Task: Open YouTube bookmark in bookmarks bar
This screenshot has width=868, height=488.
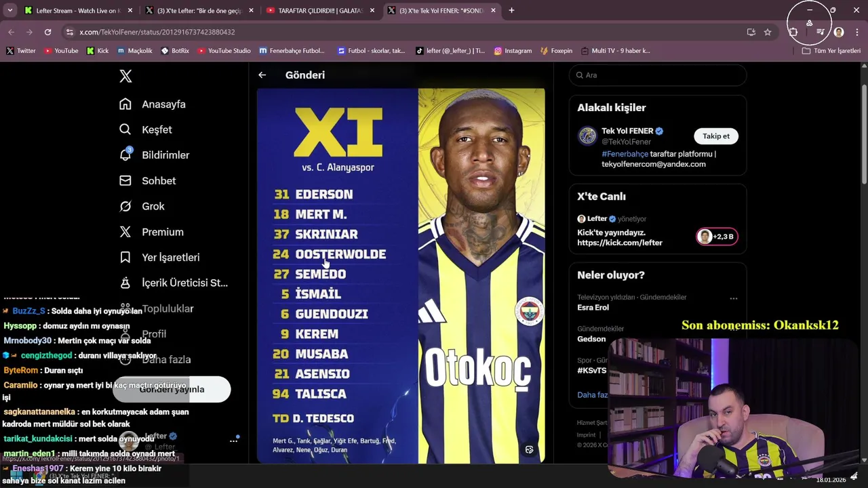Action: tap(61, 51)
